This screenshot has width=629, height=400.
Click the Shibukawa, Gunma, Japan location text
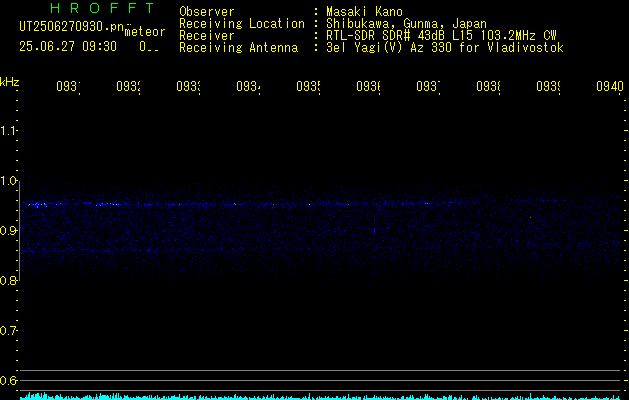406,24
